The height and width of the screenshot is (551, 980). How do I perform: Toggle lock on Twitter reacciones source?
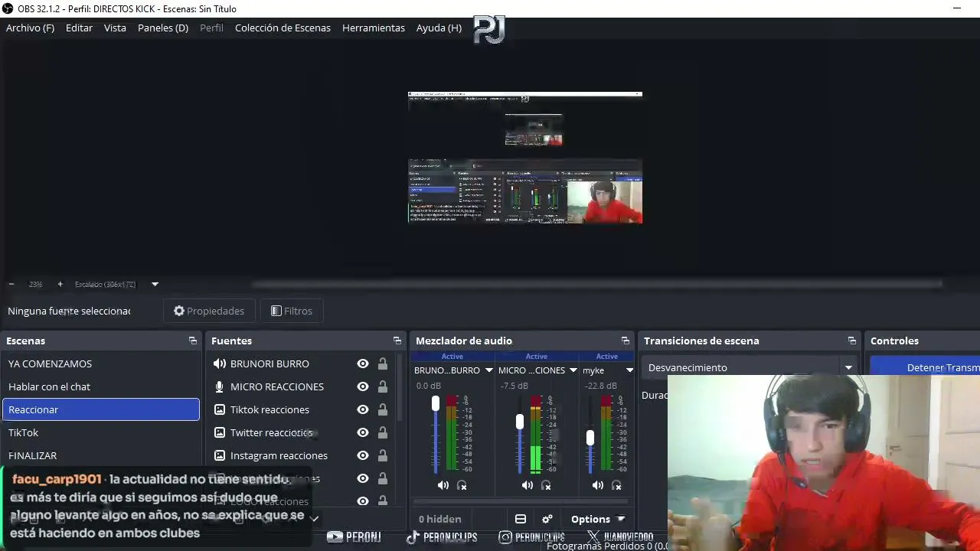pyautogui.click(x=382, y=432)
